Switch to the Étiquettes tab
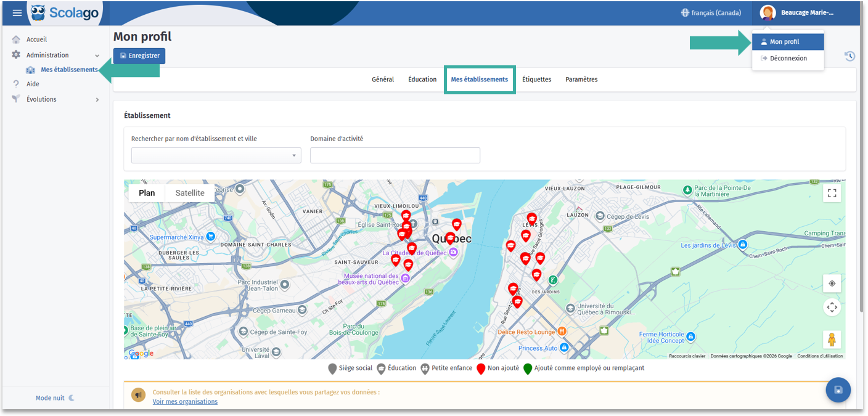This screenshot has width=868, height=416. click(537, 80)
